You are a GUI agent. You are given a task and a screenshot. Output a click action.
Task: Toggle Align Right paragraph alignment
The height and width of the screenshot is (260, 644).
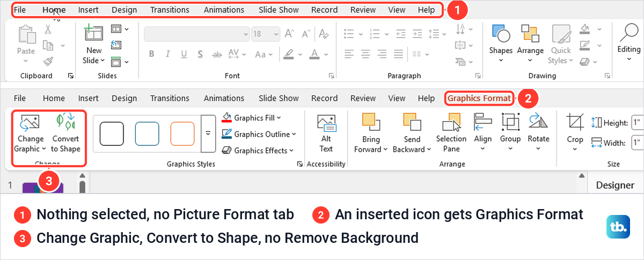pyautogui.click(x=382, y=54)
